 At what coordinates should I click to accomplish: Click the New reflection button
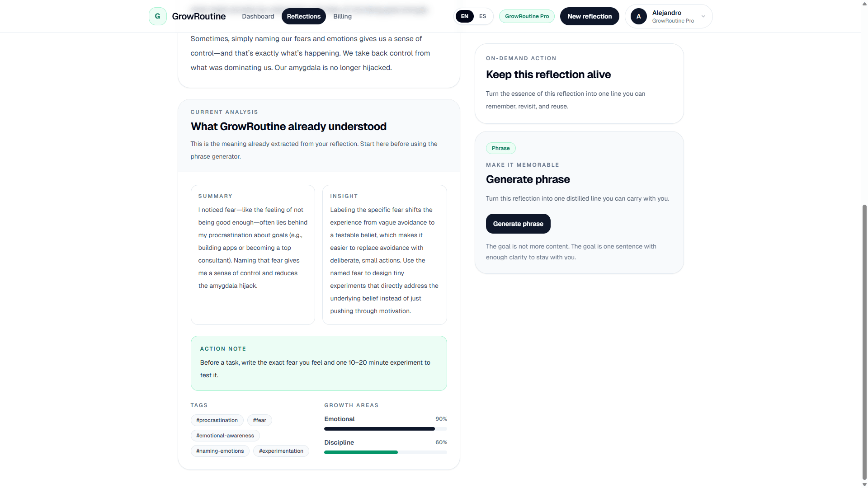(590, 16)
